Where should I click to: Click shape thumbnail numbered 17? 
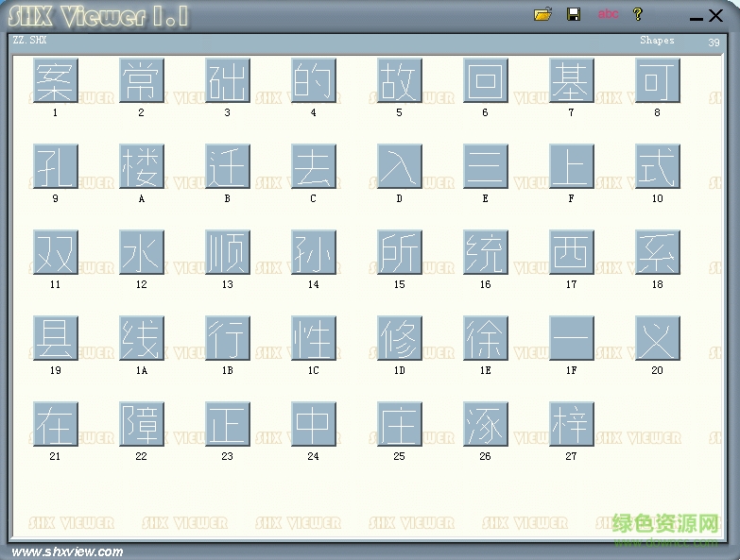571,253
